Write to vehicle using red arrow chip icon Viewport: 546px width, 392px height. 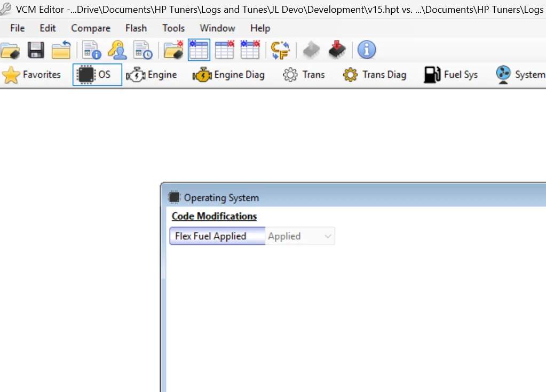tap(337, 50)
